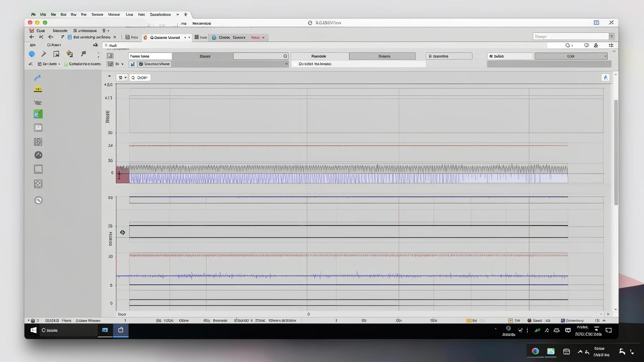Click the red envelope icon
644x362 pixels.
(32, 31)
